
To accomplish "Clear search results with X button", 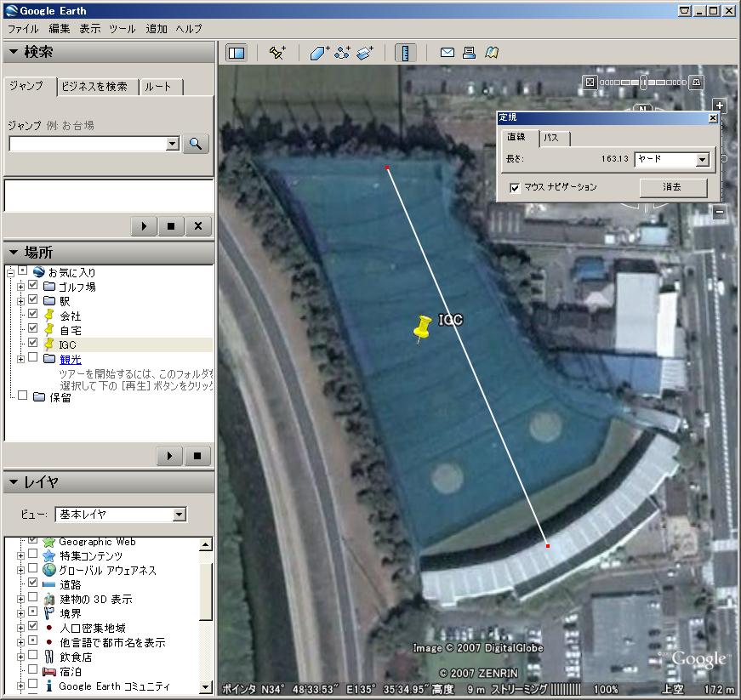I will click(198, 226).
